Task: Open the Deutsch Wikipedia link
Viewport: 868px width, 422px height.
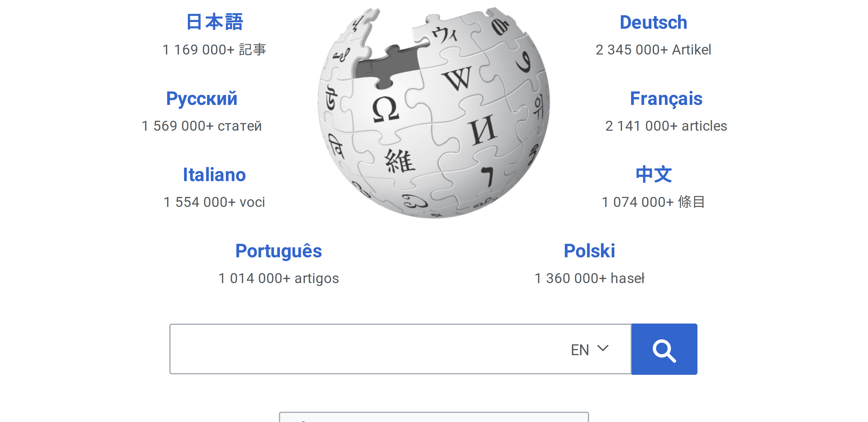Action: tap(653, 22)
